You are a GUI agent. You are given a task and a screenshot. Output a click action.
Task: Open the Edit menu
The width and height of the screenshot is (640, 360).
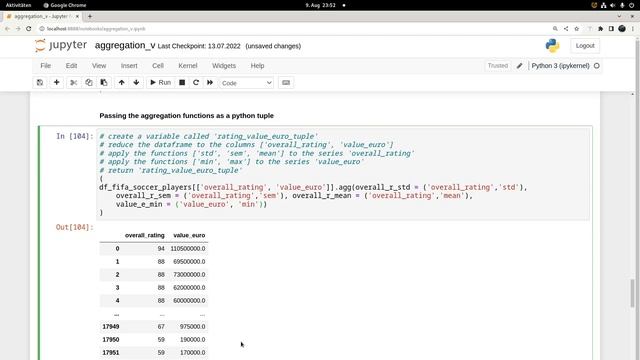tap(71, 66)
